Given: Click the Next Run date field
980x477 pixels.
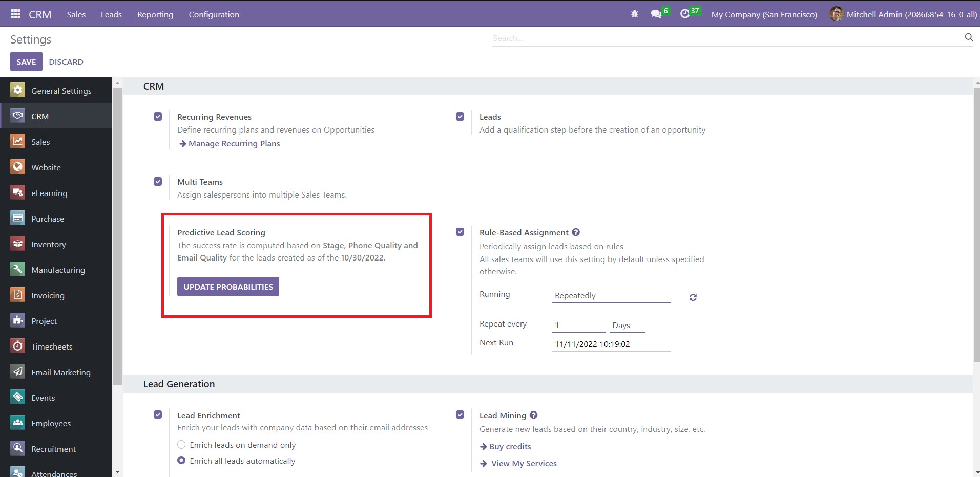Looking at the screenshot, I should pos(612,344).
